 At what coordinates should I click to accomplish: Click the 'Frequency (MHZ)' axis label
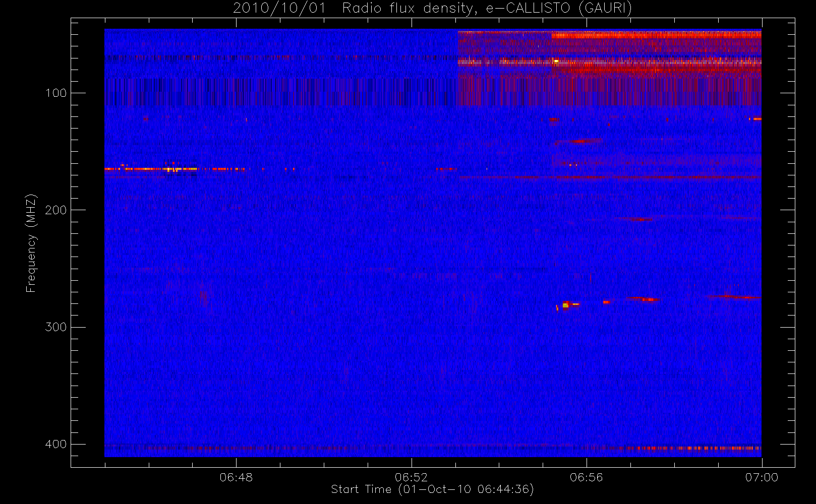coord(31,243)
